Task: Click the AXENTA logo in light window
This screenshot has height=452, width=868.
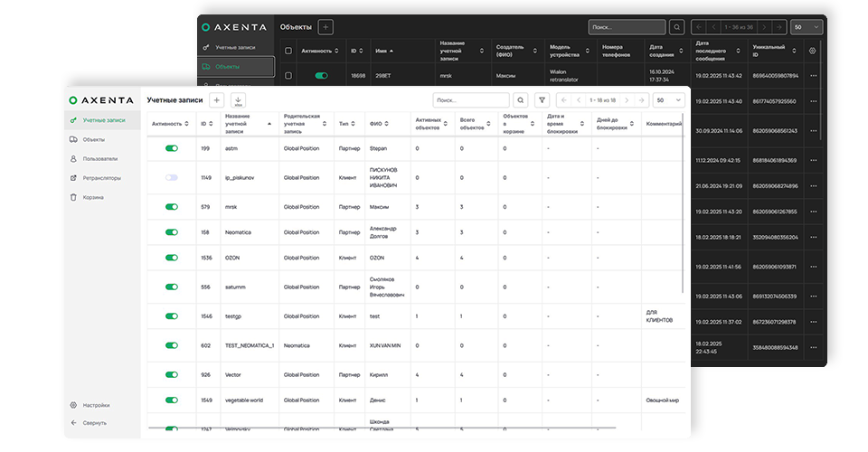Action: (101, 100)
